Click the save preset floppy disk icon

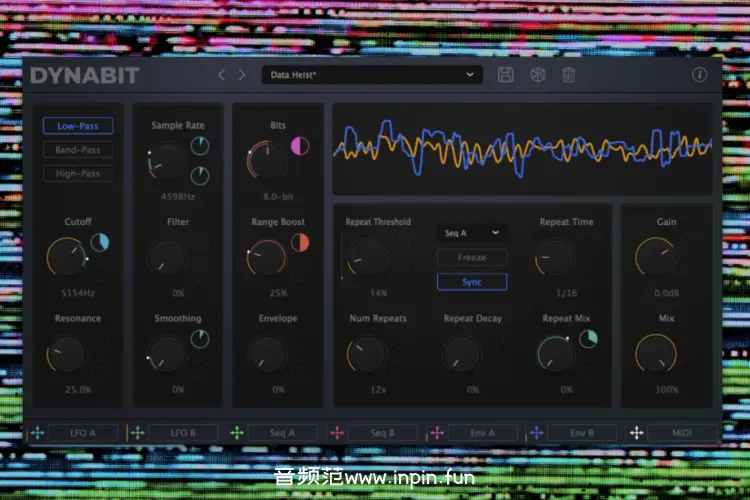pyautogui.click(x=506, y=75)
